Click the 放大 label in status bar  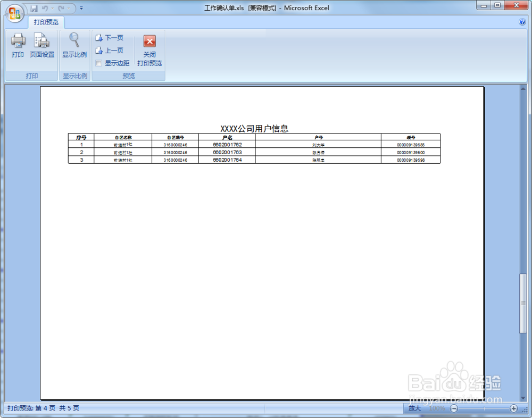[414, 408]
